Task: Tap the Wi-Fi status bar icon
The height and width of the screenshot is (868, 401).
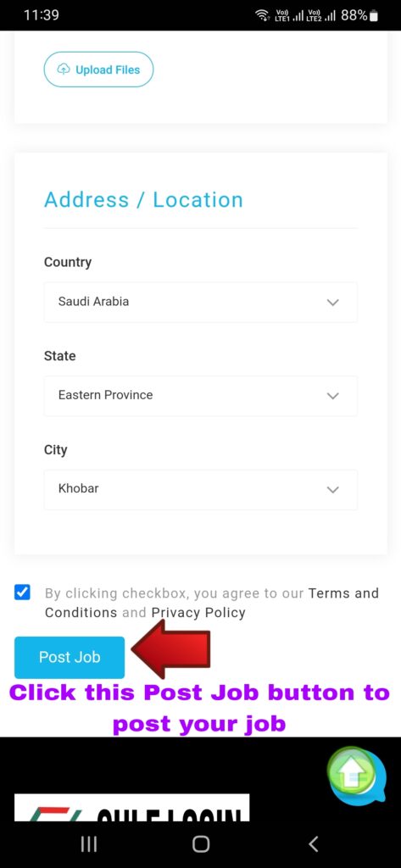Action: point(263,15)
